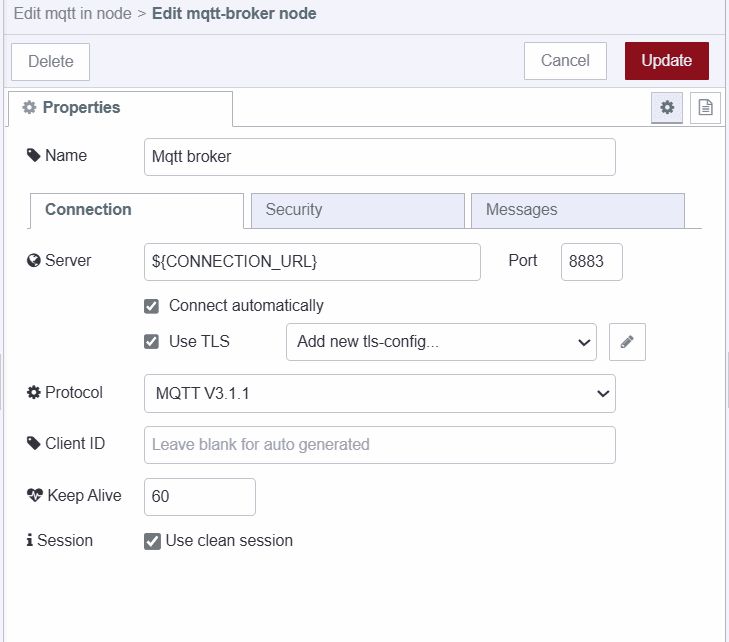Click the Use clean session label
The height and width of the screenshot is (642, 729).
coord(229,540)
